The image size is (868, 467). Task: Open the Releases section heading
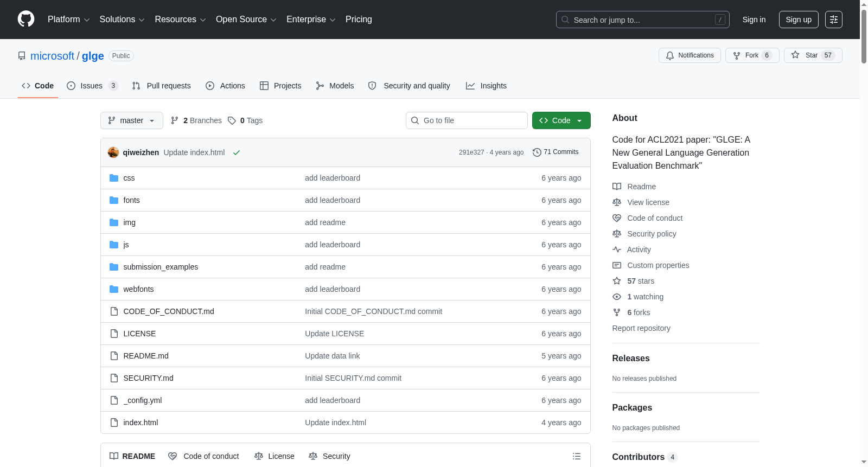coord(631,358)
